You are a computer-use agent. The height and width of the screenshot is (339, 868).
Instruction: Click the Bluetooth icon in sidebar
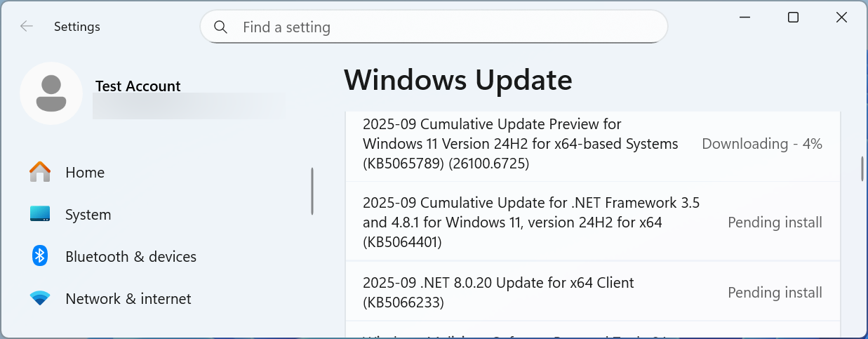(x=40, y=256)
